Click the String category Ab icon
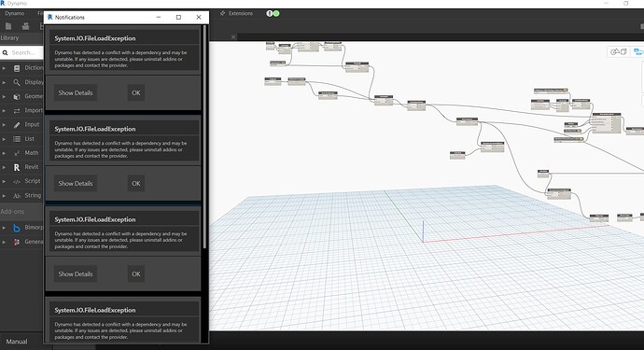This screenshot has width=644, height=350. (x=17, y=196)
